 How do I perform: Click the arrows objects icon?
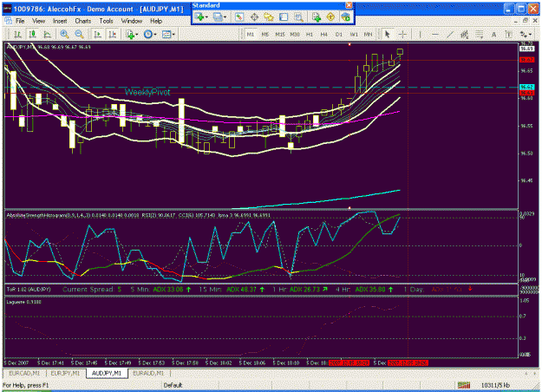[523, 34]
